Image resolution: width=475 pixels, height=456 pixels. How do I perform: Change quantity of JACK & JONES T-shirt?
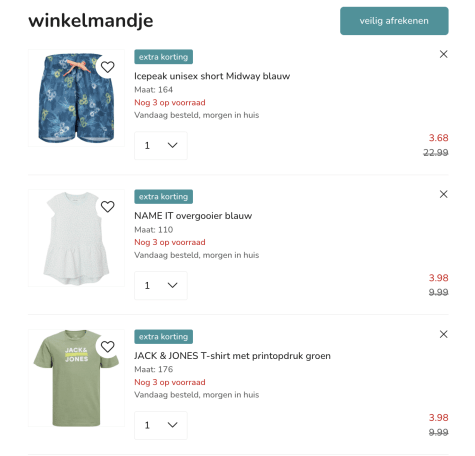click(161, 425)
